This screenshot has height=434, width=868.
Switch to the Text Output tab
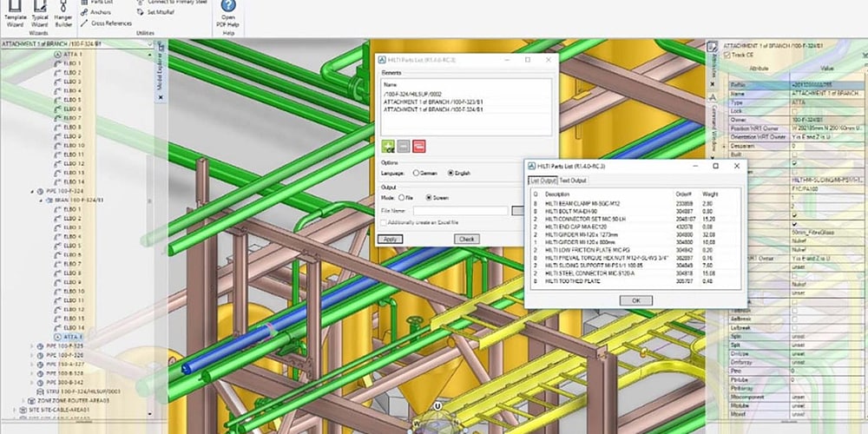(572, 181)
